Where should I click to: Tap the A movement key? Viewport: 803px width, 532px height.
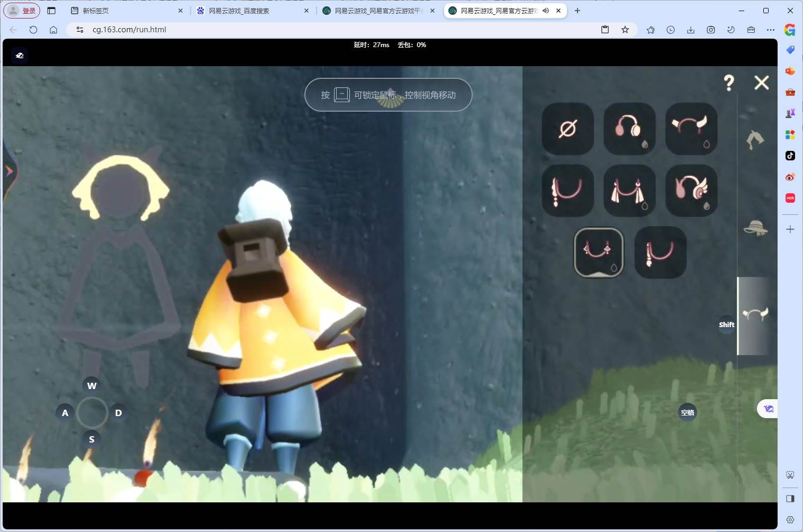point(65,413)
